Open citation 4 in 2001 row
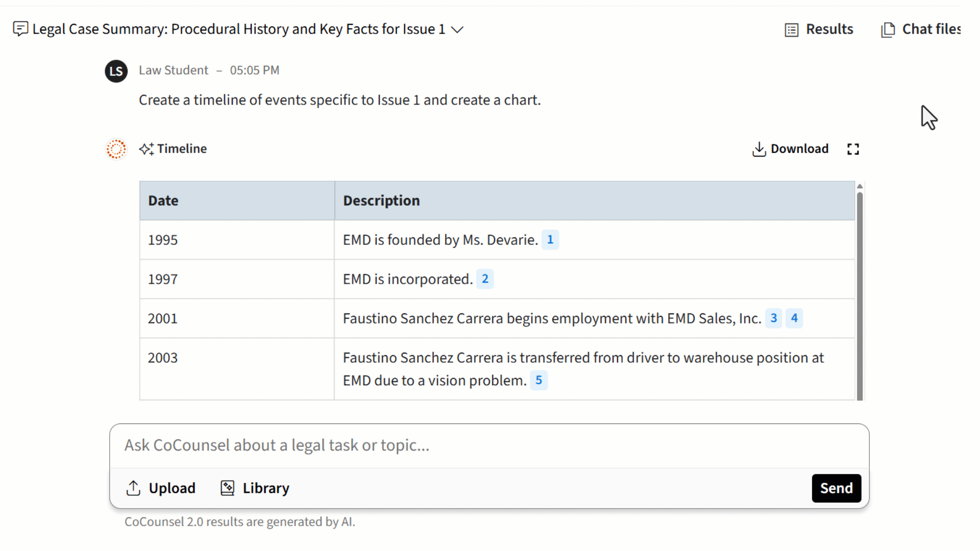Screen dimensions: 980x551 pos(794,318)
